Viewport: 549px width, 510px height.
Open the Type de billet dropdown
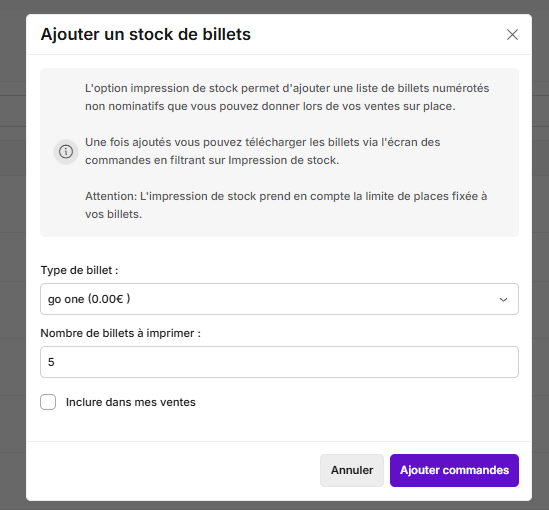(x=279, y=299)
